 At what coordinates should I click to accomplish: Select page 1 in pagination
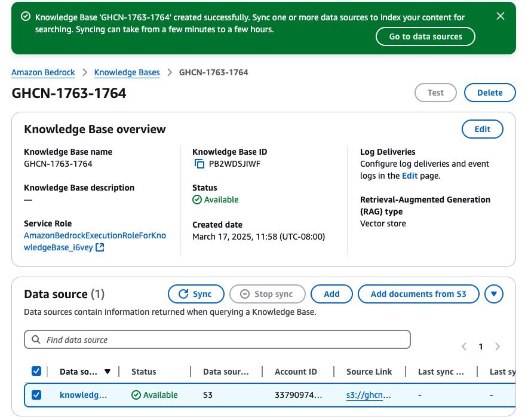[481, 347]
